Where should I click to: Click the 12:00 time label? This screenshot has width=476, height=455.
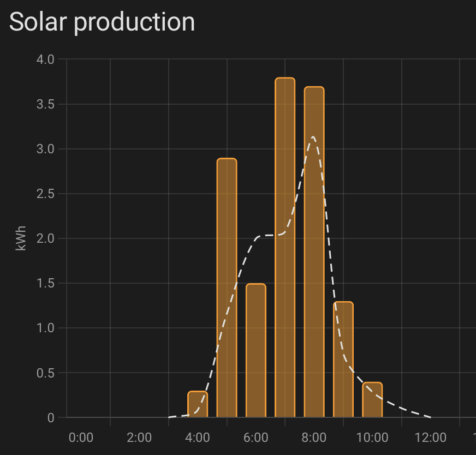tap(431, 438)
